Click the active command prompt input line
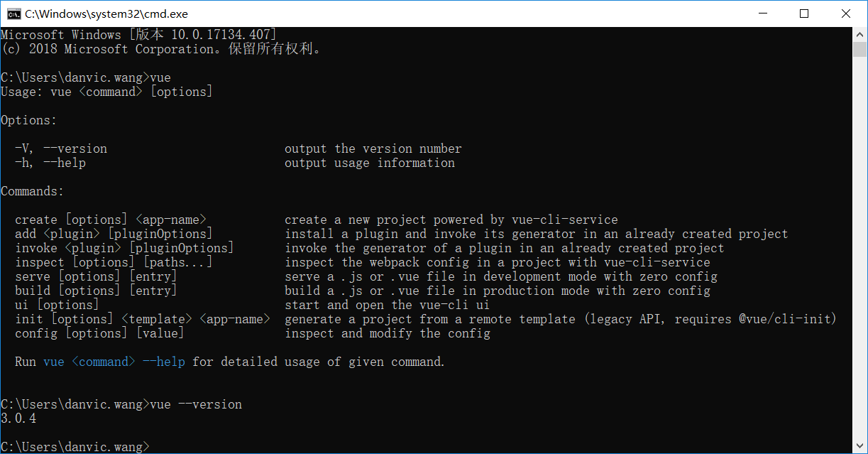This screenshot has width=868, height=454. [x=75, y=446]
